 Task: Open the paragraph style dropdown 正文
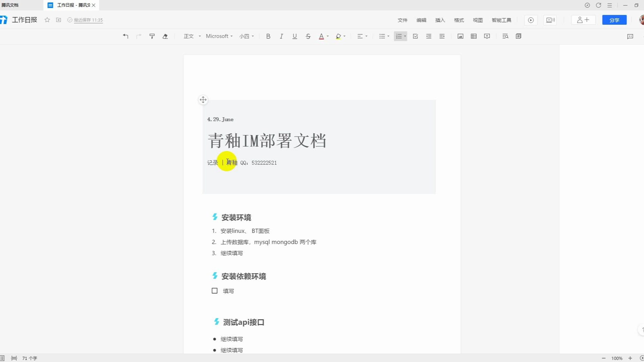[192, 36]
